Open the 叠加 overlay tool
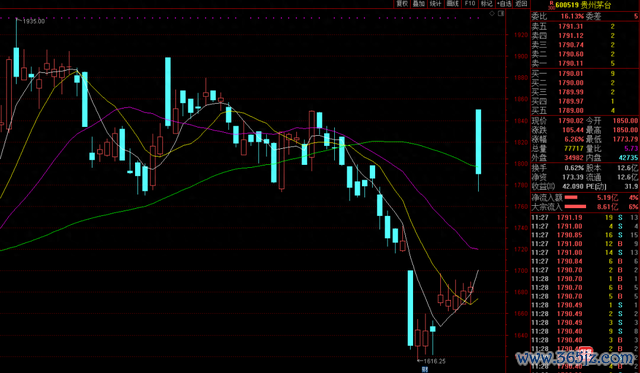 419,4
